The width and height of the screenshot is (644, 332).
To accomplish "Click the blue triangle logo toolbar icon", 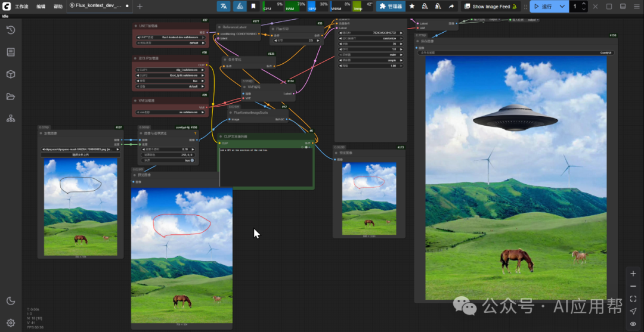I will 240,6.
